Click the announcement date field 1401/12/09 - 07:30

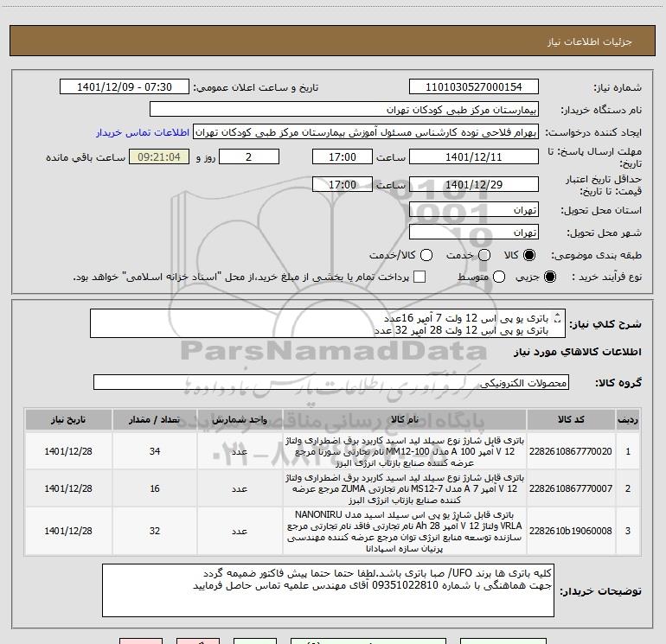tap(125, 87)
